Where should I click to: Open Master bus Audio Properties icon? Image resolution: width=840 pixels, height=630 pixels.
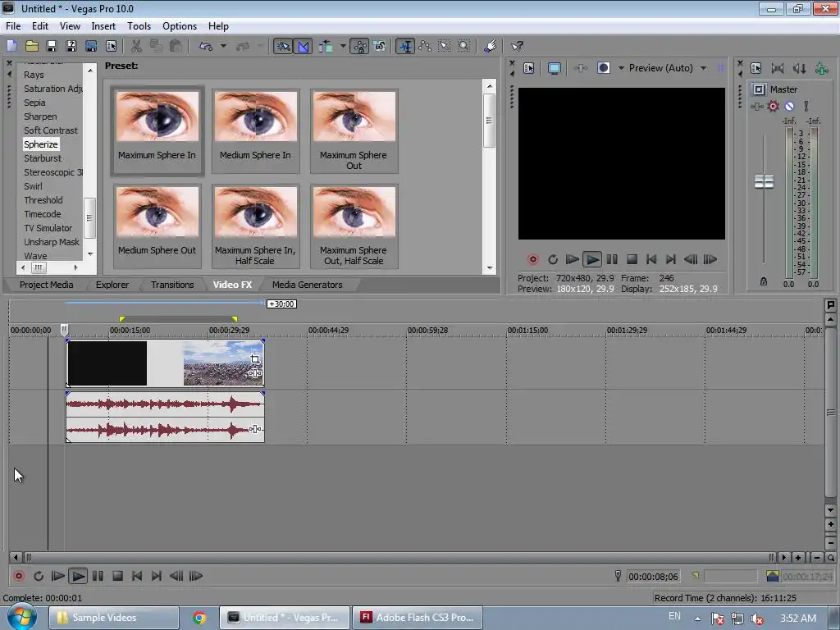coord(756,68)
